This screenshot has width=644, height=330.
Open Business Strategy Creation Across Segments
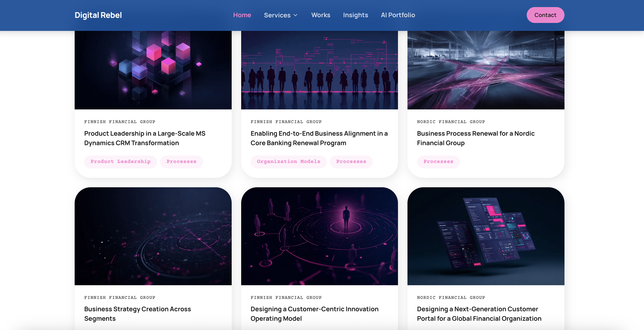137,313
